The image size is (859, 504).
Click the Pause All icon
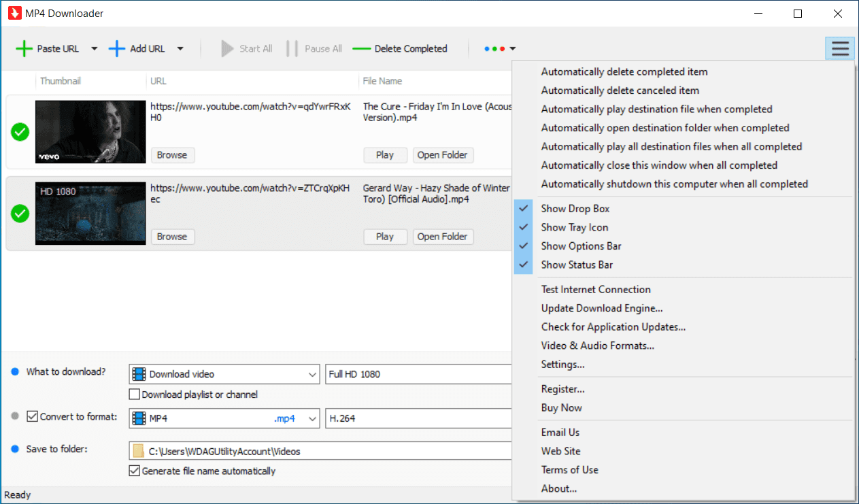[x=292, y=49]
